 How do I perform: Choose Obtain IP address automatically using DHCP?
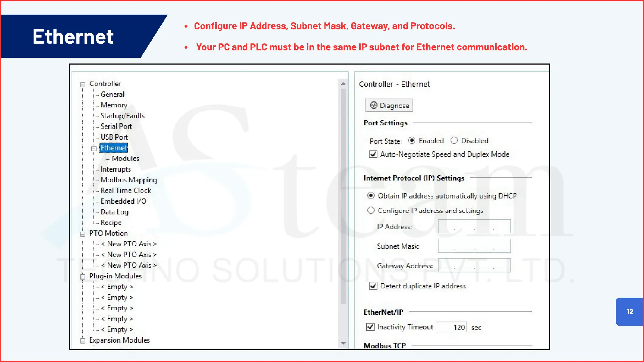[x=371, y=196]
